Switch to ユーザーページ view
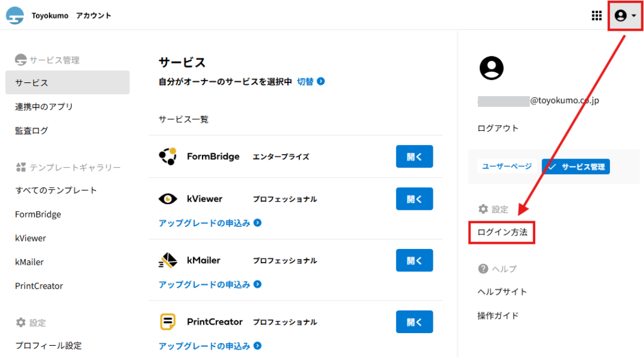The height and width of the screenshot is (357, 644). 507,167
